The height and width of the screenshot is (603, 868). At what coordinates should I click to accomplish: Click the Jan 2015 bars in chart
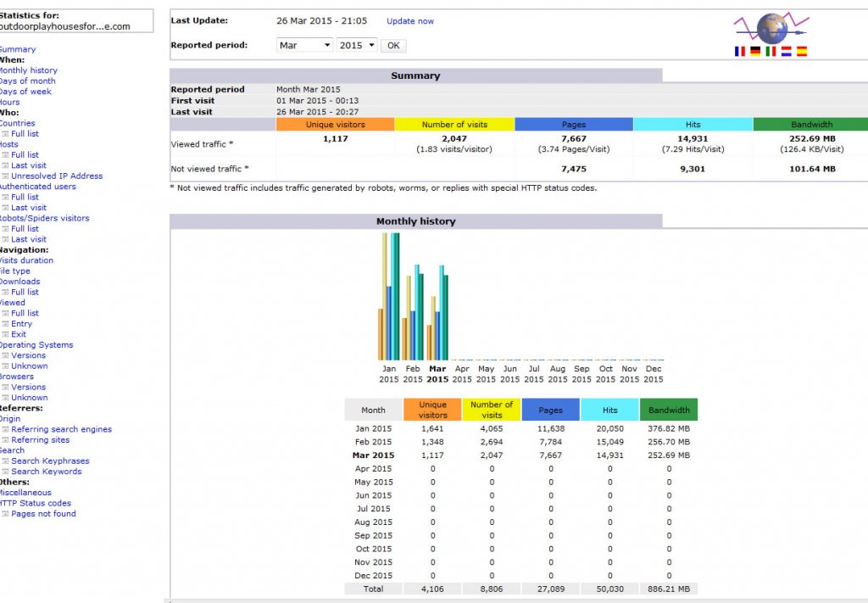[x=388, y=297]
